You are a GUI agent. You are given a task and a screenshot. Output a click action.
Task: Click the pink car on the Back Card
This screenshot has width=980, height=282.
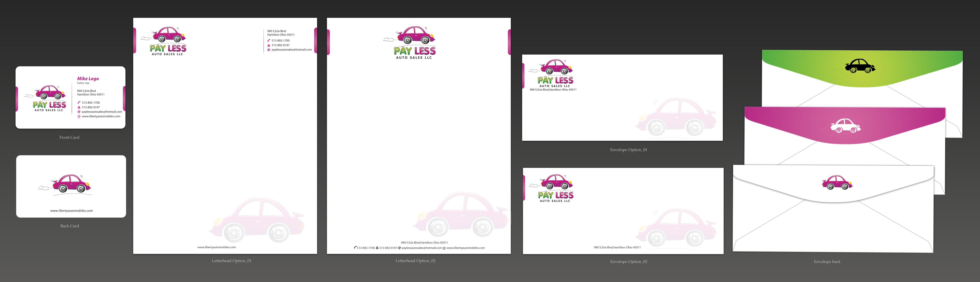[x=71, y=184]
